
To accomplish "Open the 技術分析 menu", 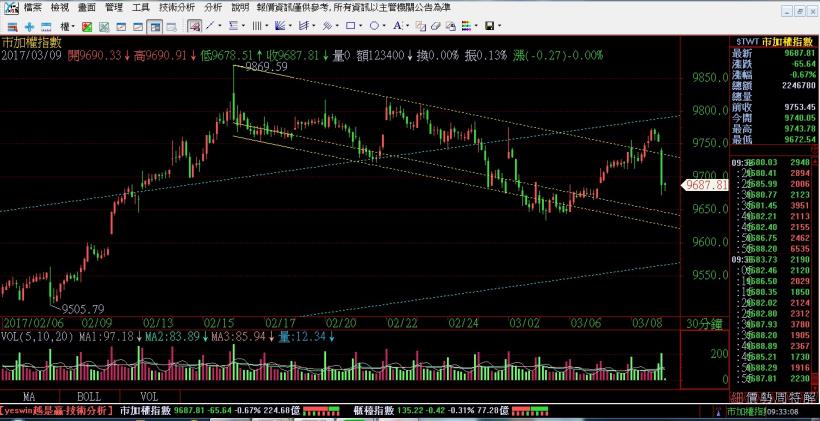I will pyautogui.click(x=176, y=7).
